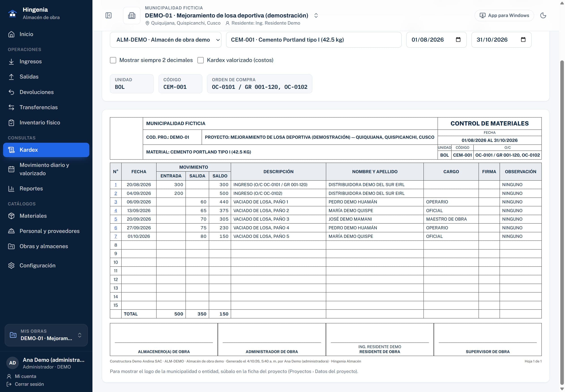Expand the DEMO-01 project switcher chevron in header
This screenshot has width=565, height=392.
pyautogui.click(x=316, y=15)
